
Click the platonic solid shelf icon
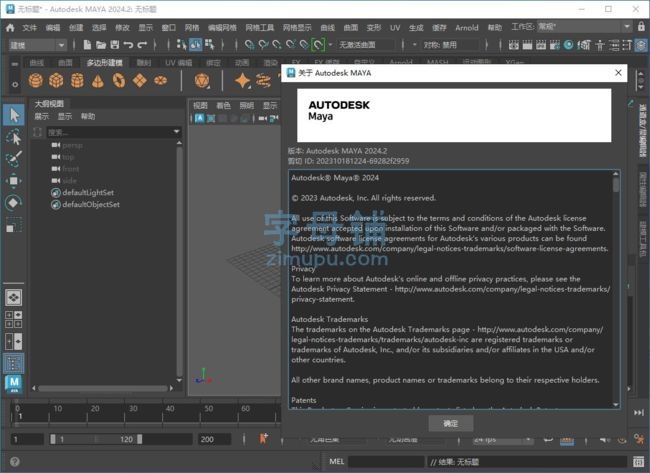coord(202,80)
